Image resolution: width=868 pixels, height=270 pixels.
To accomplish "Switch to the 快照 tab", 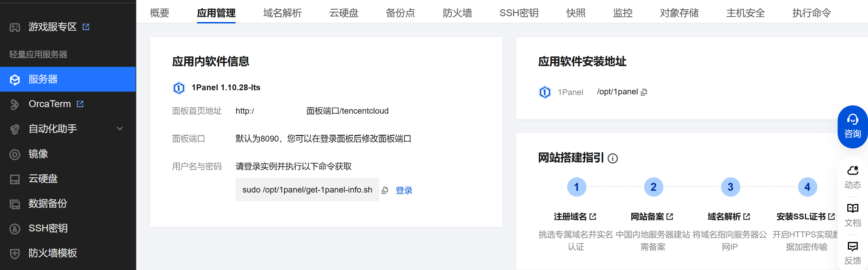I will (x=576, y=13).
